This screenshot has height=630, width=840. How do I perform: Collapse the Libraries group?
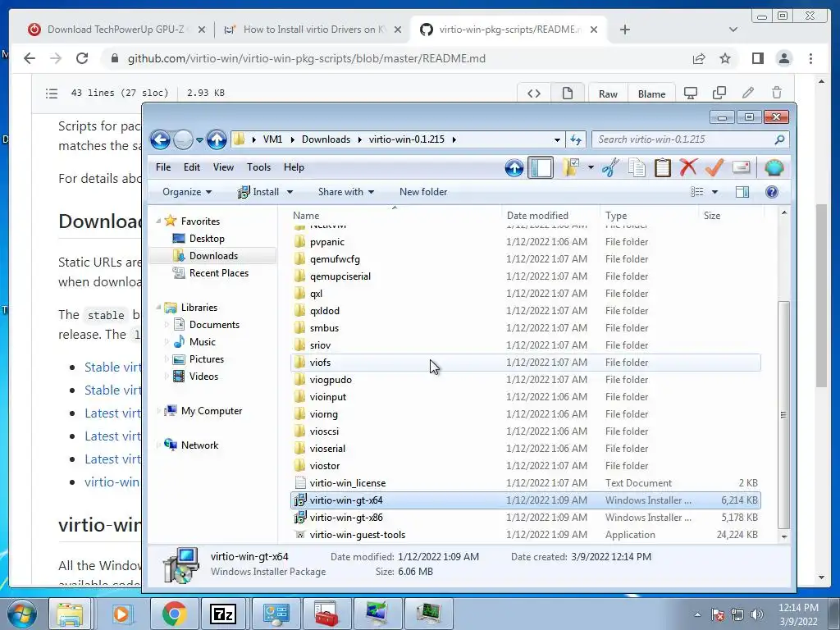click(x=158, y=307)
